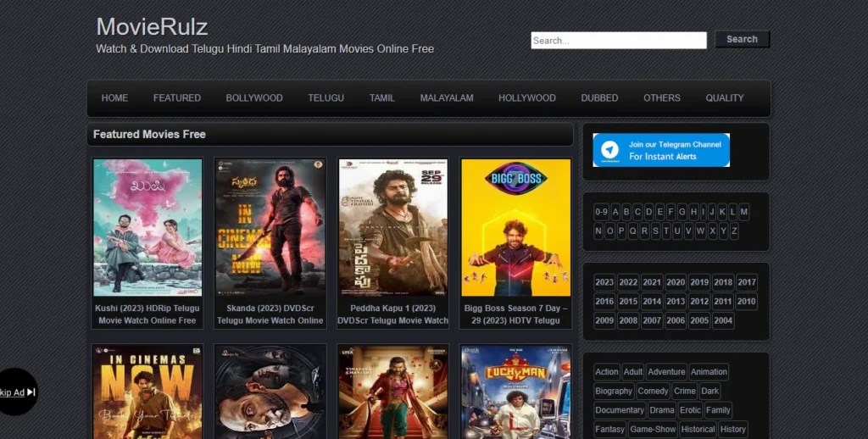Open the Lucky Man poster

515,392
